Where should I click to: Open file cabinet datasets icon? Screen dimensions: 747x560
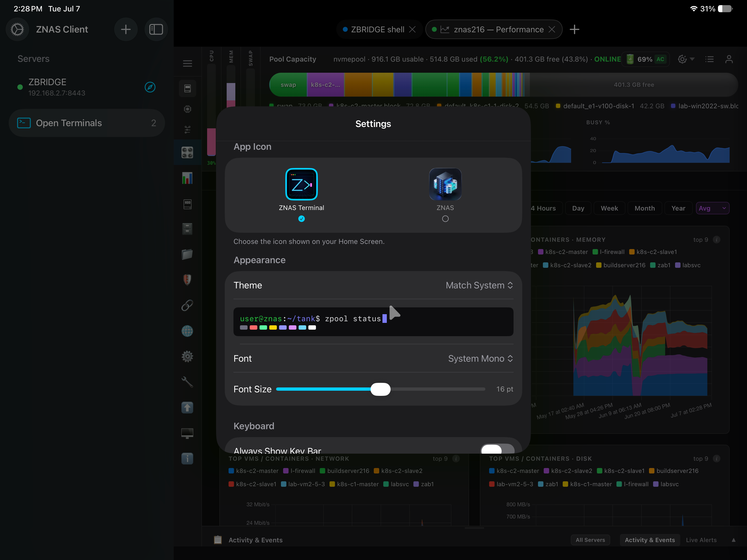[187, 229]
